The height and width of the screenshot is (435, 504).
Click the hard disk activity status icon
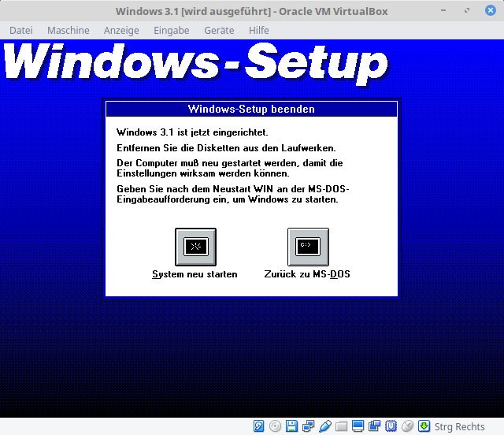click(x=259, y=426)
